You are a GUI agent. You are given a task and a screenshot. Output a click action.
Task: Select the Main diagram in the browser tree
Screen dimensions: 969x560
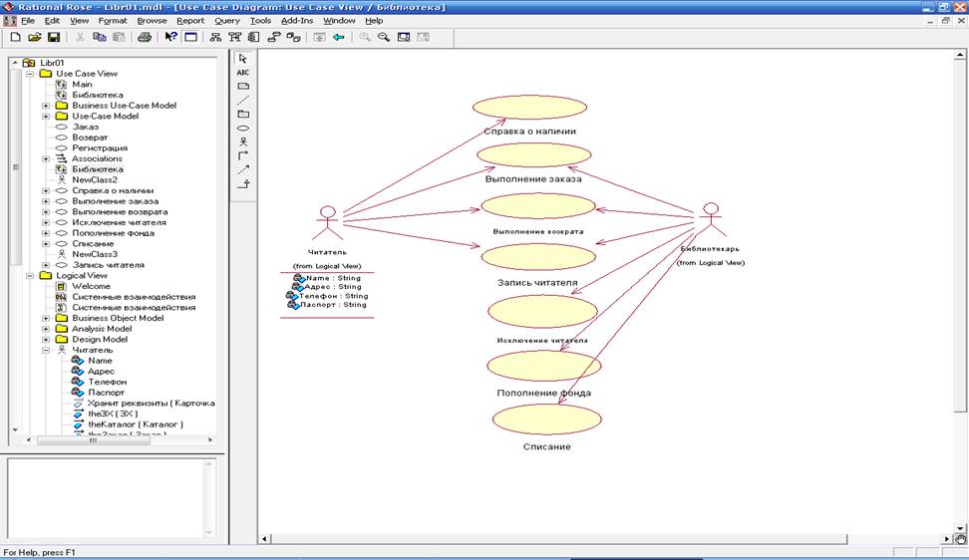tap(82, 85)
